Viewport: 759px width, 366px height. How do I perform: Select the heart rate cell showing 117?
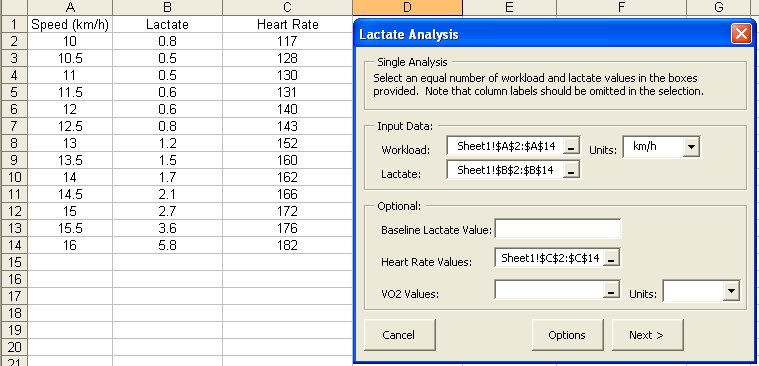pos(288,42)
